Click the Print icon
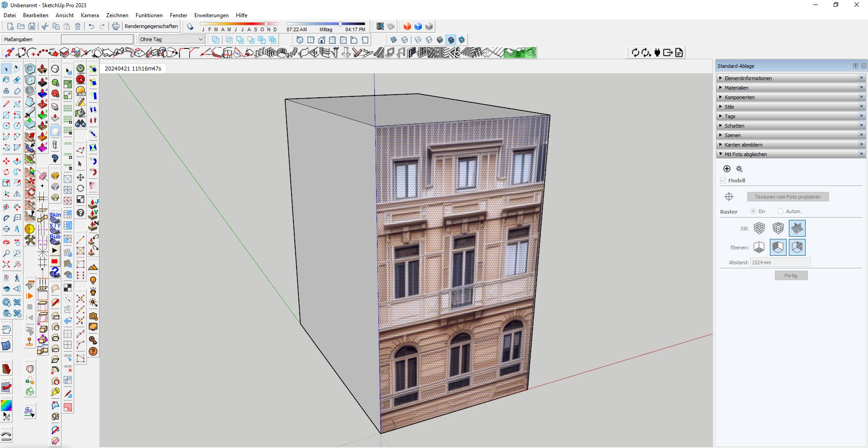 [116, 27]
